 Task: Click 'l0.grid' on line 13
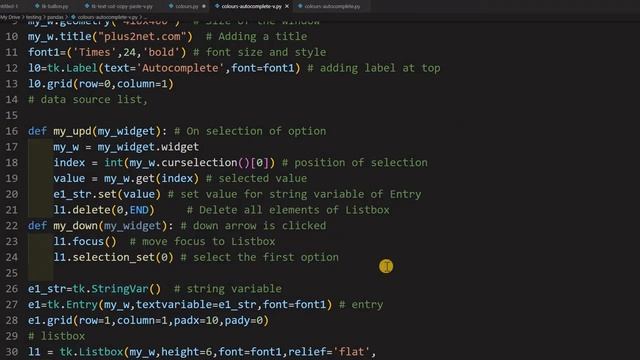50,84
